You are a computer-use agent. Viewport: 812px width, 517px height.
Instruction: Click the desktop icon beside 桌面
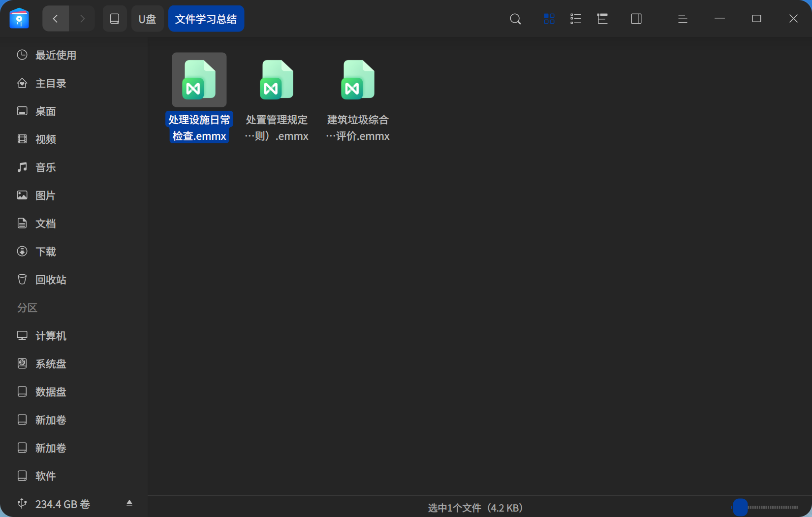pos(22,111)
